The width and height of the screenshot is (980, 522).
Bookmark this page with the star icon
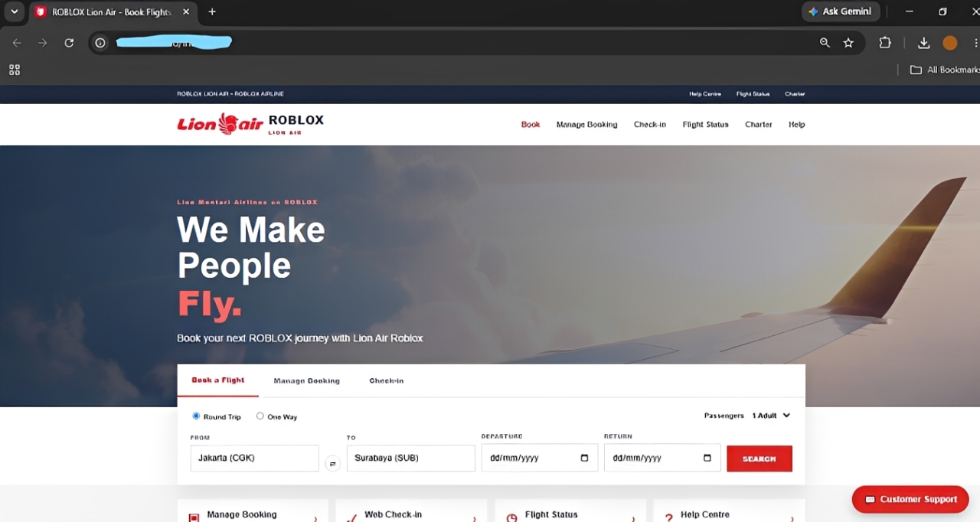pos(848,43)
